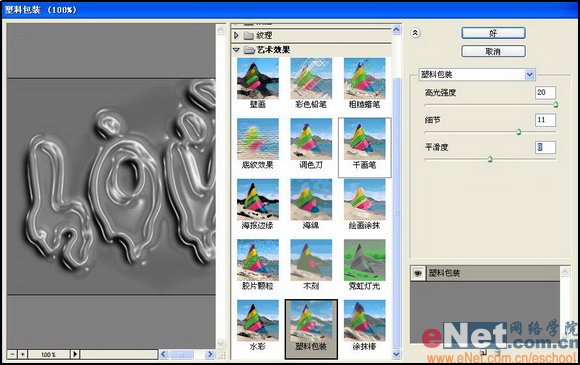Viewport: 580px width, 365px height.
Task: Toggle the 塑料包装 effect layer eye icon
Action: click(418, 273)
